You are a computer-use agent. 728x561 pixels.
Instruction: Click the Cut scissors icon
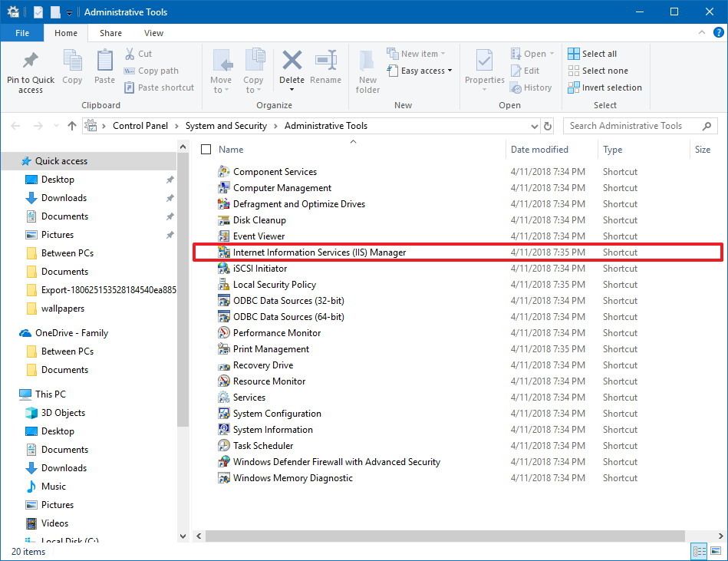tap(130, 54)
